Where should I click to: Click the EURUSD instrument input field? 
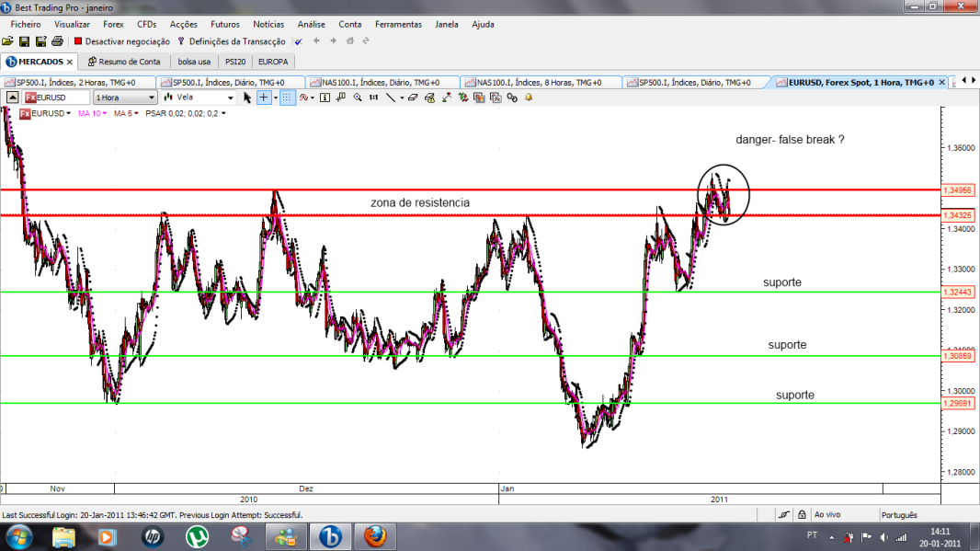click(57, 98)
